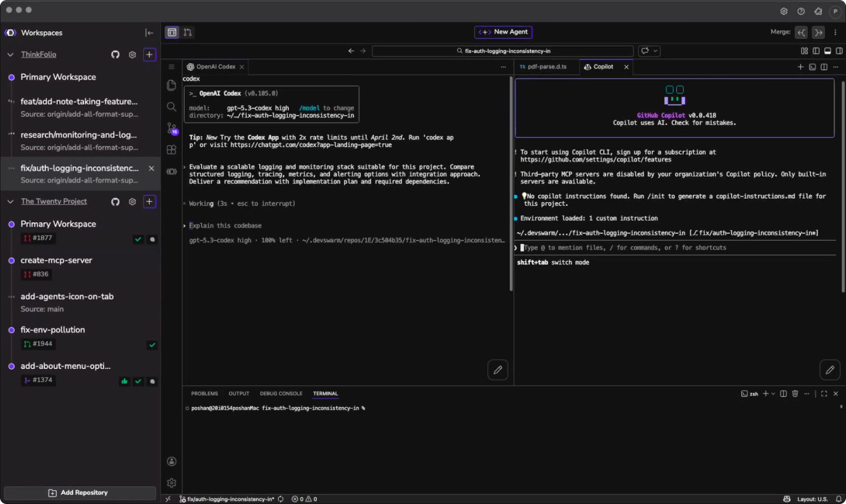Create a new terminal with plus icon
The image size is (846, 504).
[x=766, y=394]
